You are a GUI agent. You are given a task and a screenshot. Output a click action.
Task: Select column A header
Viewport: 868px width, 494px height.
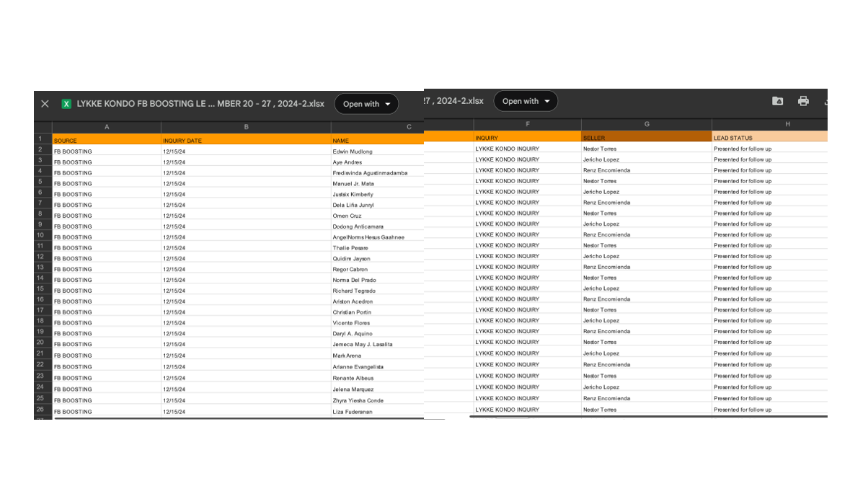click(107, 127)
